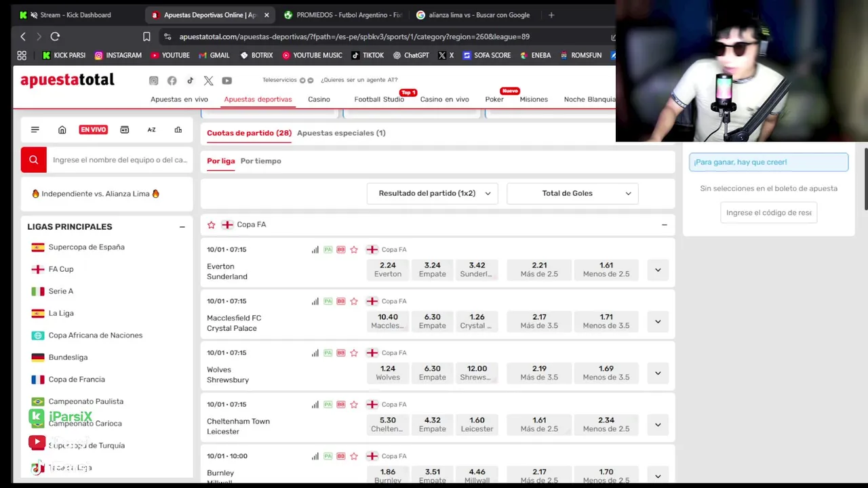This screenshot has width=868, height=488.
Task: Click the BB icon for Macclesfield match
Action: pos(341,301)
